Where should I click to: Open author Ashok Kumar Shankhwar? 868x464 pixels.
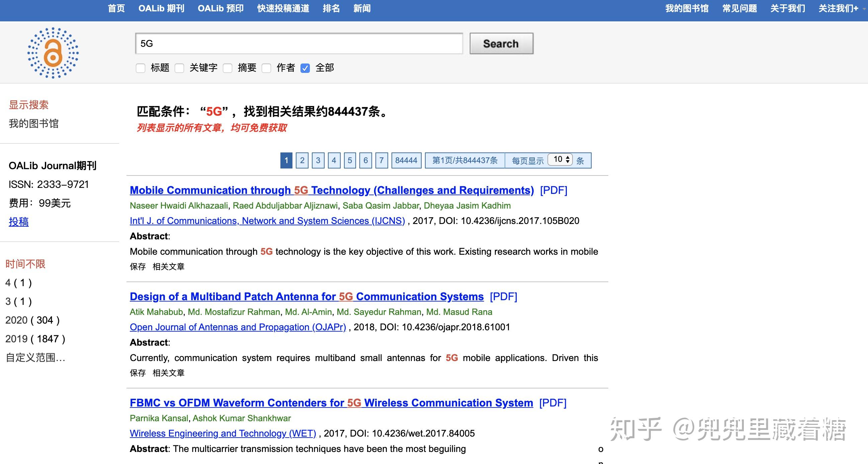coord(242,419)
